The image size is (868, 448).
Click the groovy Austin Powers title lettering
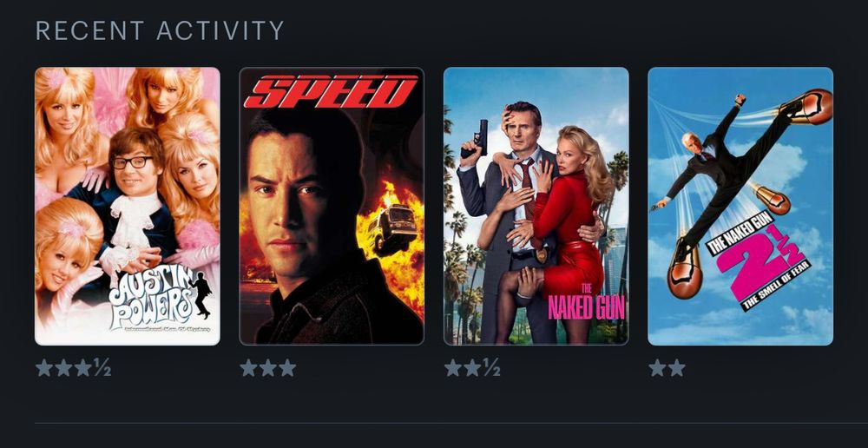tap(150, 299)
